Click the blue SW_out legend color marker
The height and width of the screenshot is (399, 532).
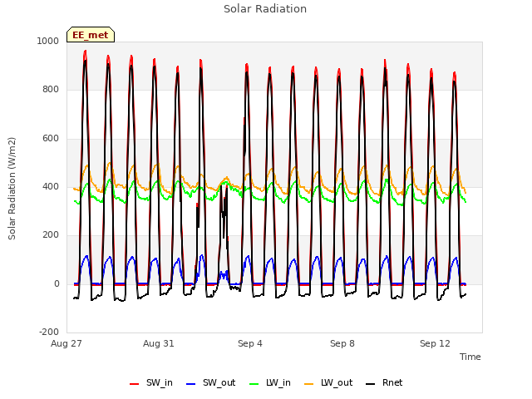pos(191,384)
